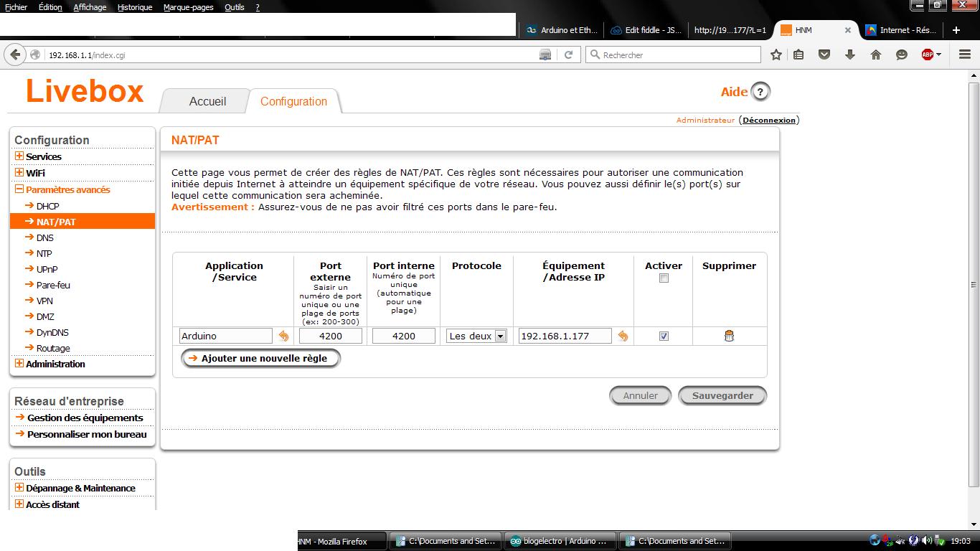Click the site identity globe icon
The width and height of the screenshot is (980, 551).
[x=35, y=55]
